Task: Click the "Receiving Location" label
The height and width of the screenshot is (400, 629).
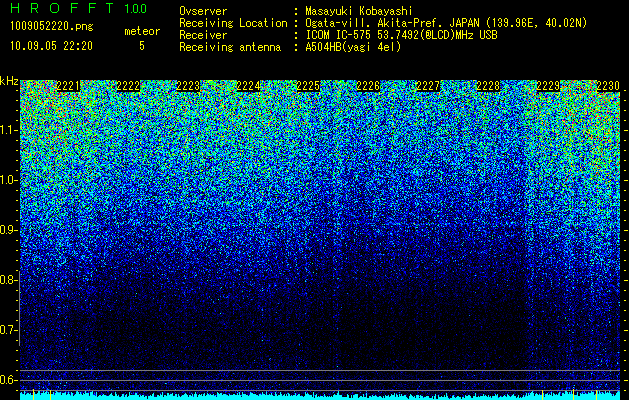Action: click(233, 23)
